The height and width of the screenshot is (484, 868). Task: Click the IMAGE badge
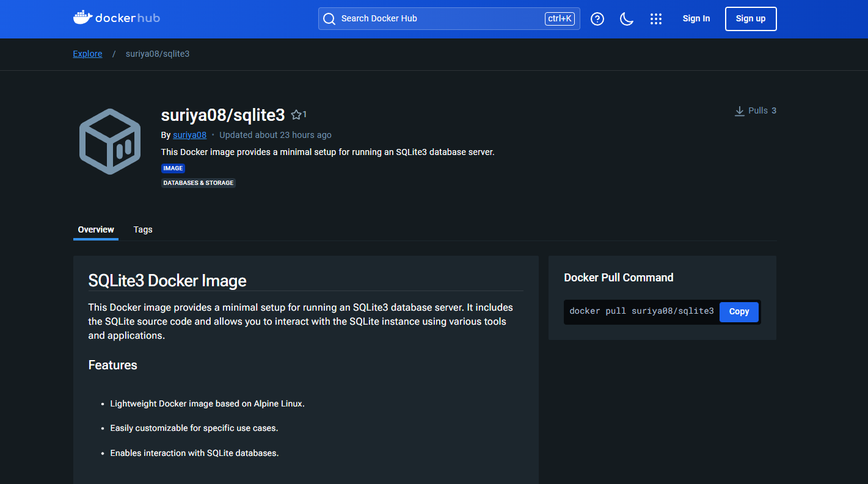coord(173,168)
